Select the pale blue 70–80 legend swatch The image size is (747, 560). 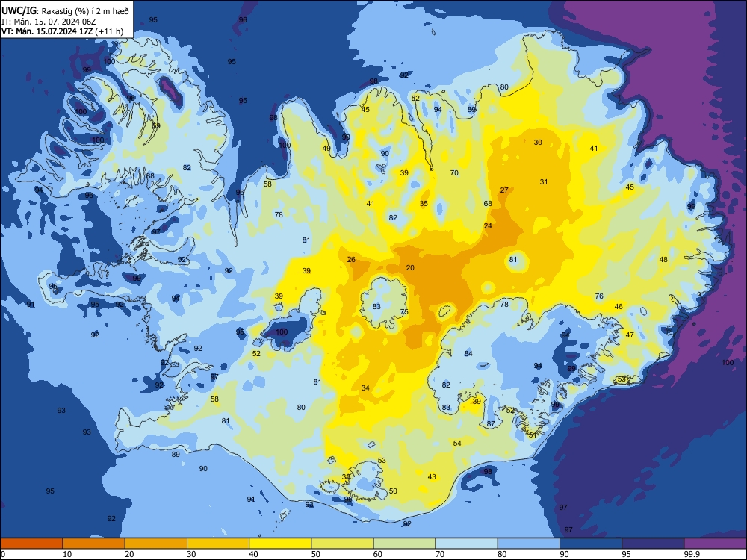pos(466,544)
